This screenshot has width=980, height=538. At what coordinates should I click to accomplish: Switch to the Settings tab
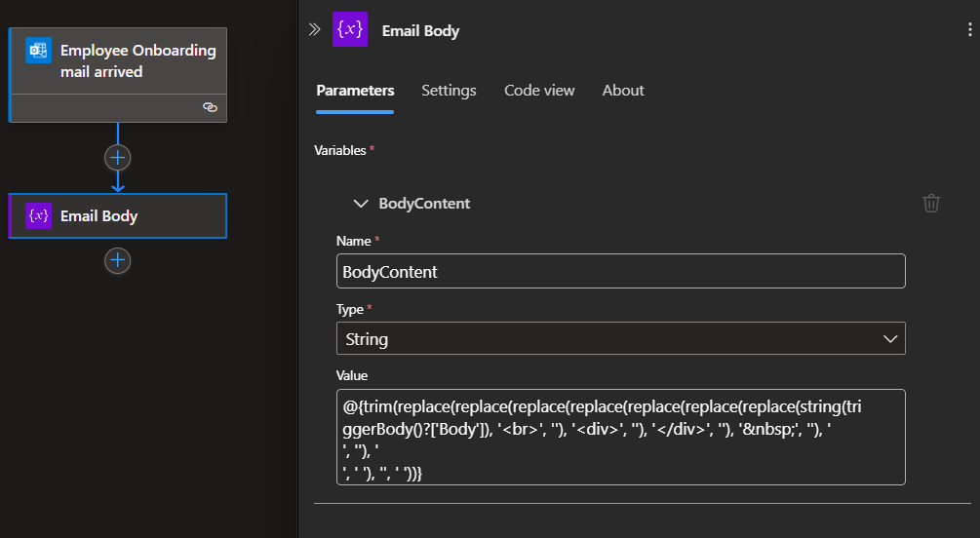tap(449, 91)
